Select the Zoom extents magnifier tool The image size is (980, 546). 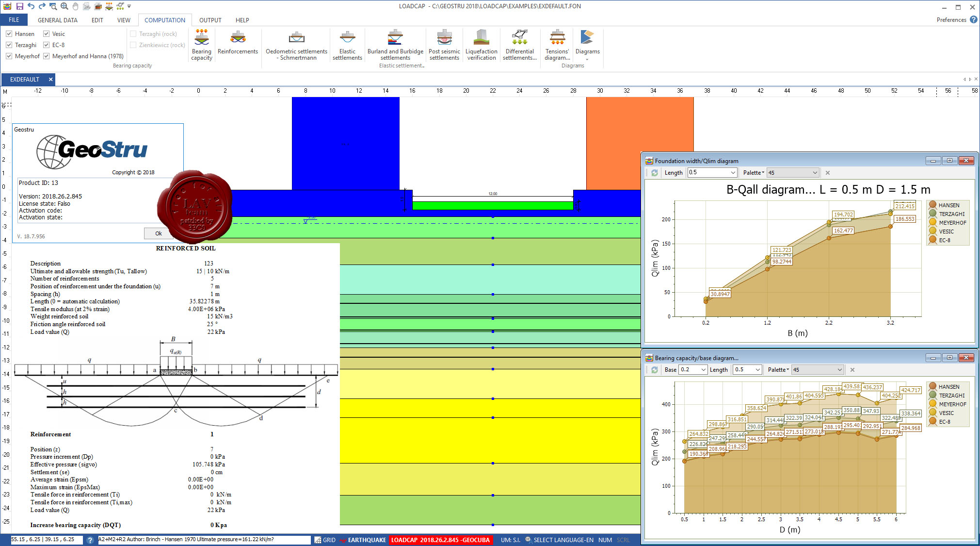64,6
